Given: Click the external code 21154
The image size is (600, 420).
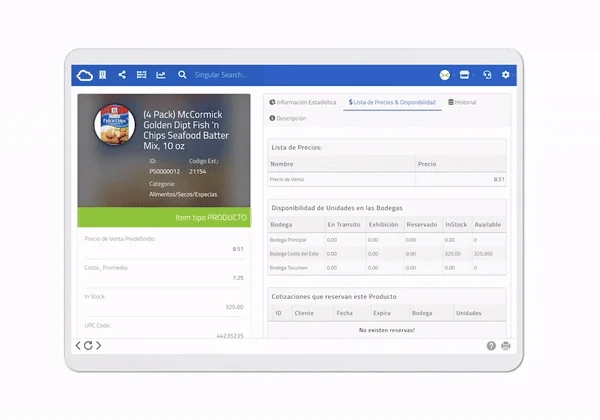Looking at the screenshot, I should (197, 171).
